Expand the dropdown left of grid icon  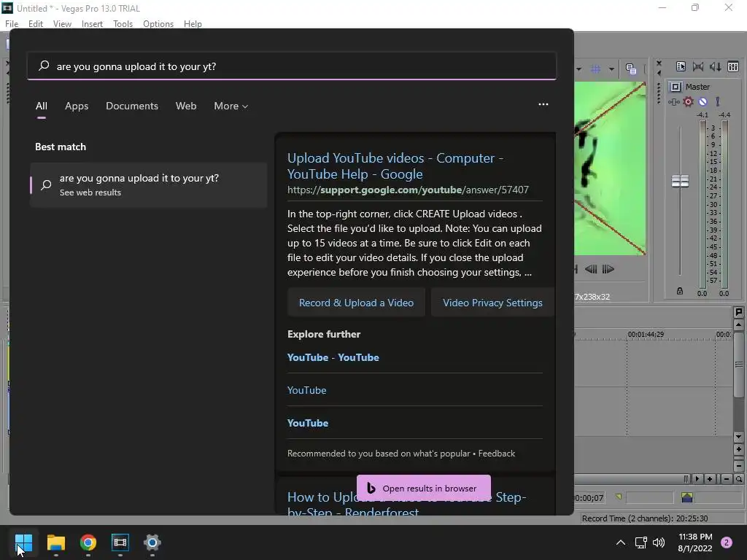pyautogui.click(x=578, y=69)
